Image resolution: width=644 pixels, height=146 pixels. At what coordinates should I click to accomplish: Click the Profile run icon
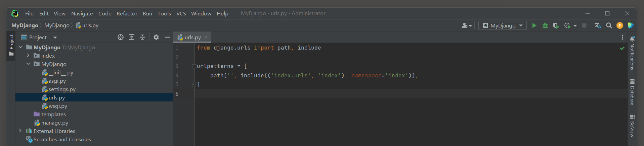(x=567, y=25)
